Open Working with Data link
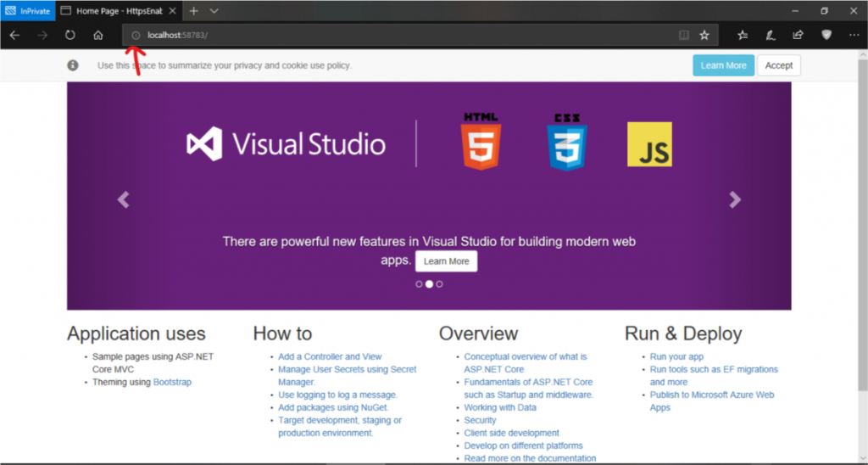 coord(500,407)
